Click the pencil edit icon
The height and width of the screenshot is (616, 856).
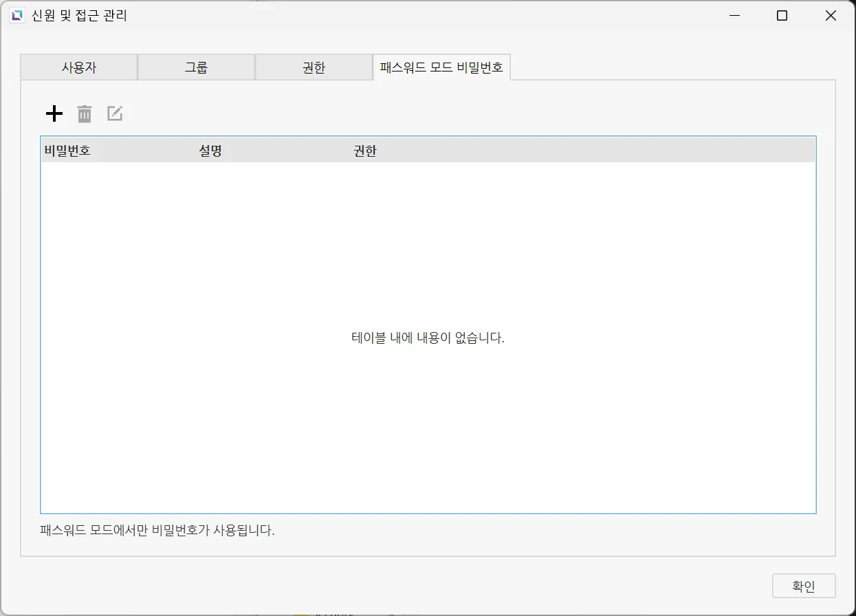click(115, 114)
